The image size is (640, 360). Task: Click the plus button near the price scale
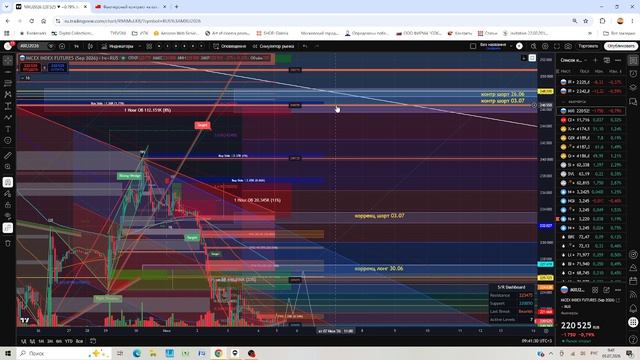tap(534, 105)
